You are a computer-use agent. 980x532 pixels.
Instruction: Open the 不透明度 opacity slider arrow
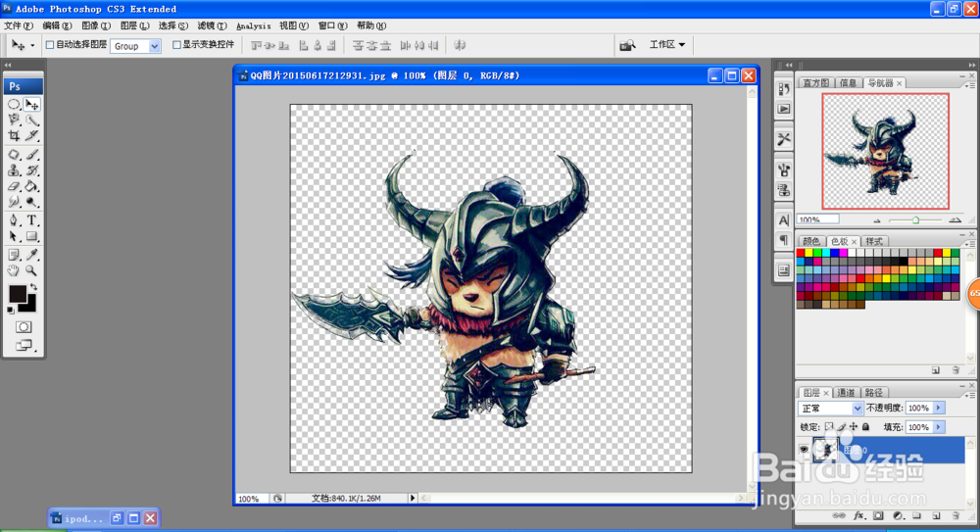pyautogui.click(x=938, y=409)
